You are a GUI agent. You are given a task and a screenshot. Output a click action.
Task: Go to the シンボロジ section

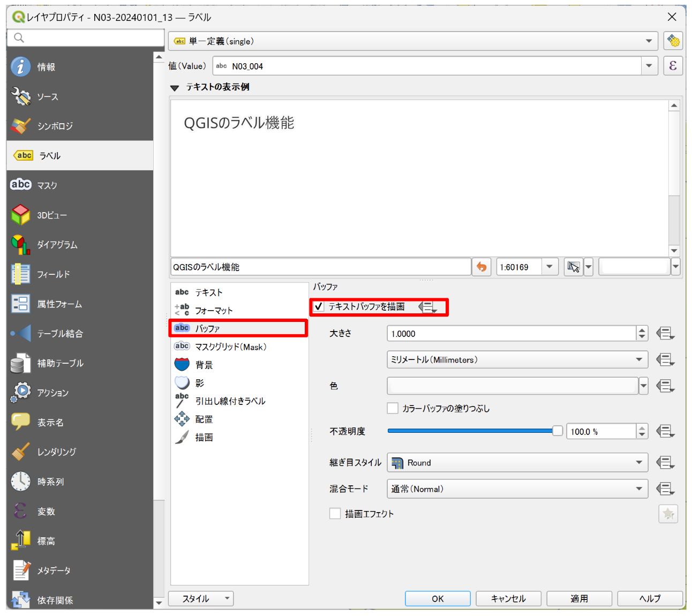(80, 126)
